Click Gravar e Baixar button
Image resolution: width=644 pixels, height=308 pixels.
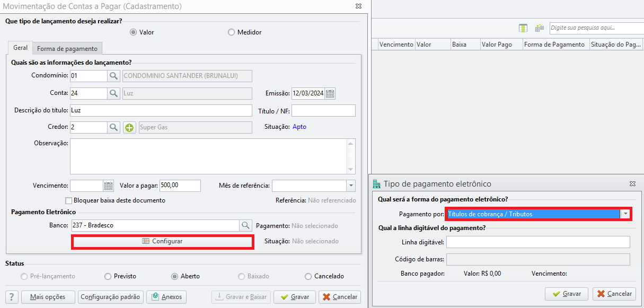pos(241,297)
